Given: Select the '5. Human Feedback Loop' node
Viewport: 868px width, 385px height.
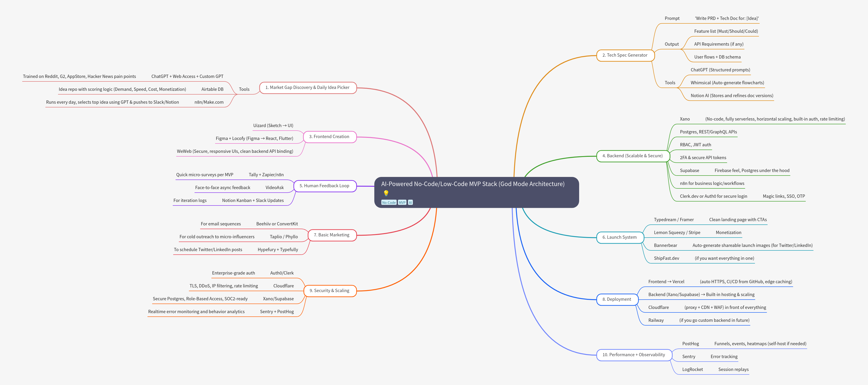Looking at the screenshot, I should [x=325, y=186].
